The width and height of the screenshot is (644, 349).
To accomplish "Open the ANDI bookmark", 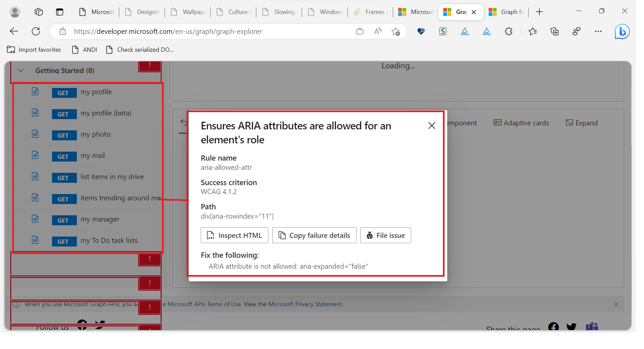I will 85,50.
